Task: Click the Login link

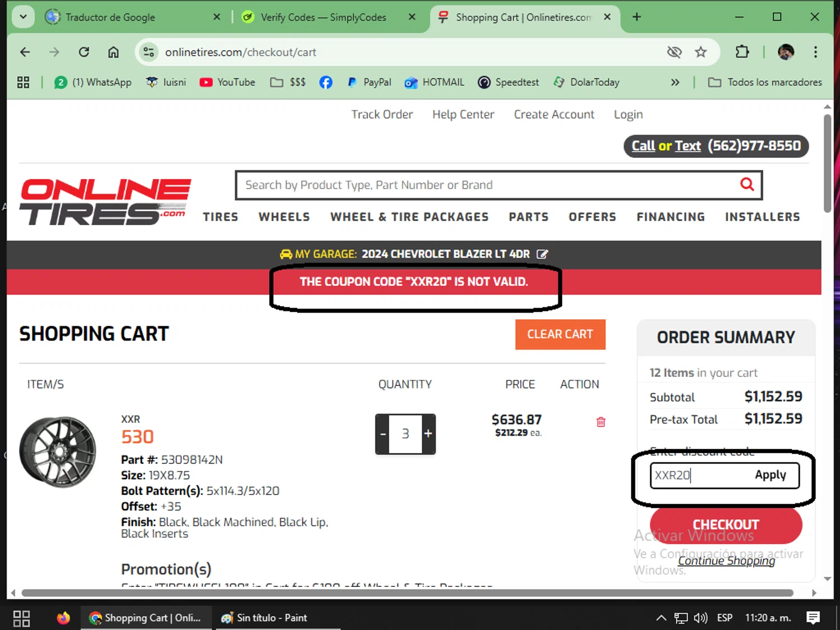Action: pyautogui.click(x=628, y=114)
